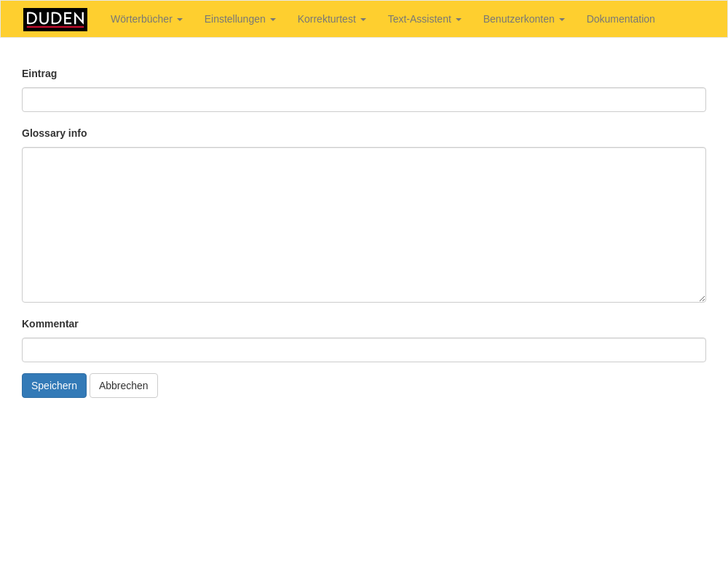Focus the Kommentar input field
The image size is (728, 582).
coord(364,350)
